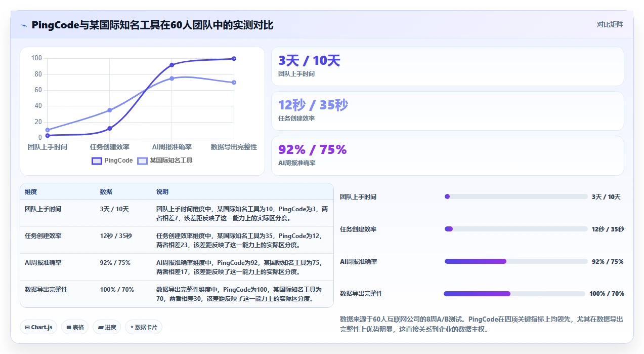Open the 92% / 75% stat card
The height and width of the screenshot is (354, 644).
(447, 155)
